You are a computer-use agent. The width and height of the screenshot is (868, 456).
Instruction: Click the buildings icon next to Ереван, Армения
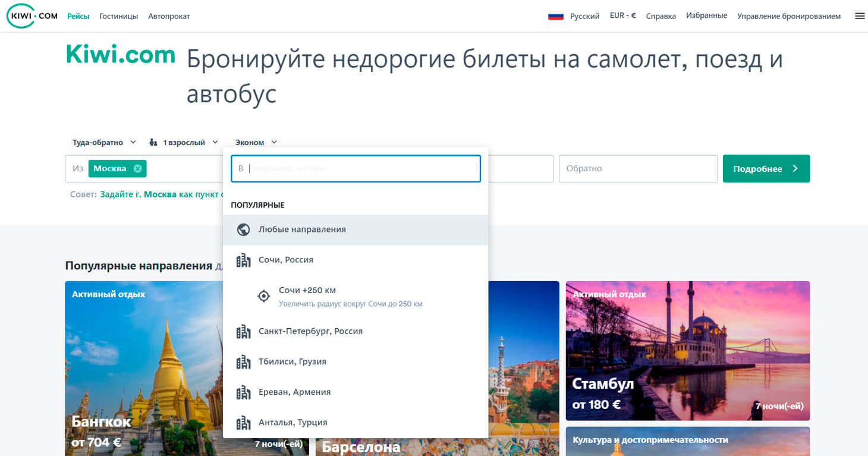(243, 392)
